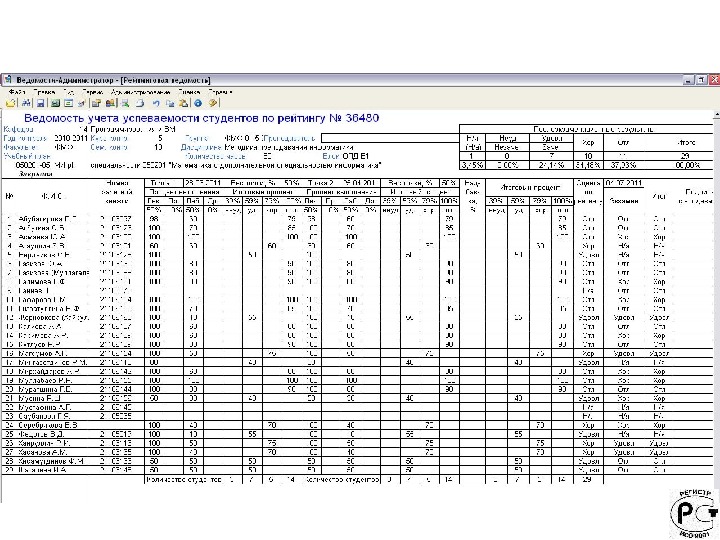Viewport: 720px width, 540px height.
Task: Click the exam date cell '04.07.2011'
Action: click(x=623, y=183)
